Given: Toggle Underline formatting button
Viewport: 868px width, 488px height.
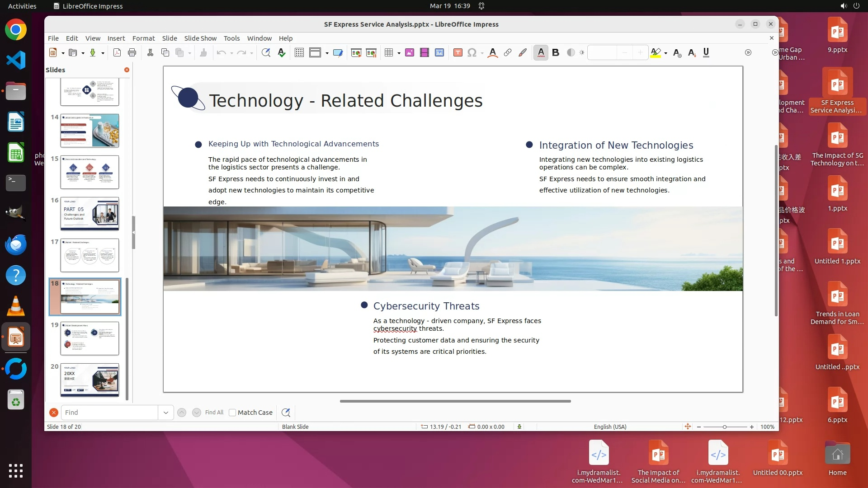Looking at the screenshot, I should point(706,53).
